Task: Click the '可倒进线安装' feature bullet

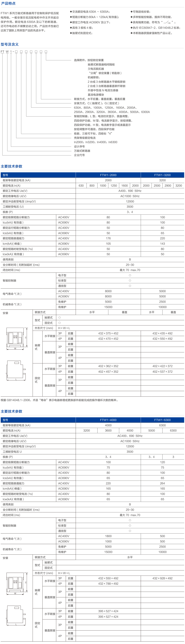Action: 141,12
